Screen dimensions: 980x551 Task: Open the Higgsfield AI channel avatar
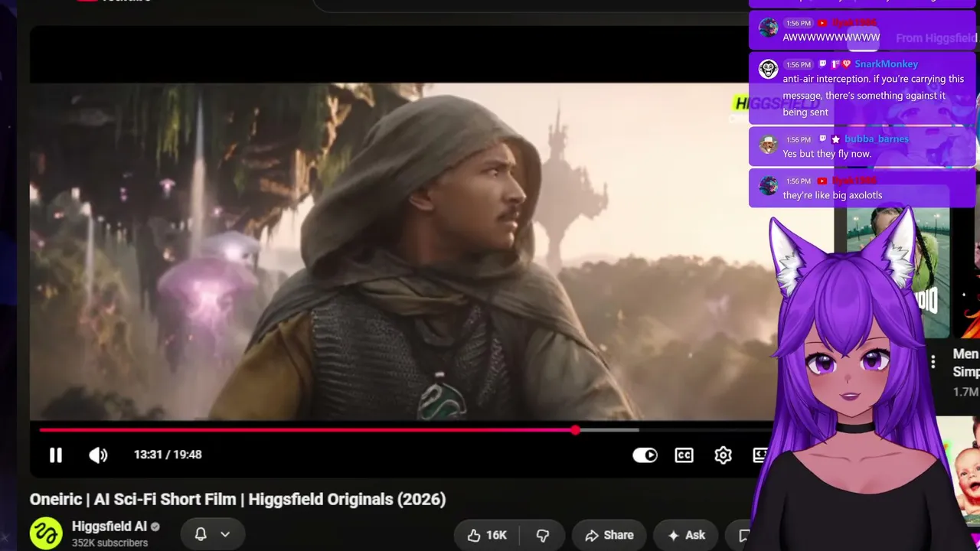point(46,533)
